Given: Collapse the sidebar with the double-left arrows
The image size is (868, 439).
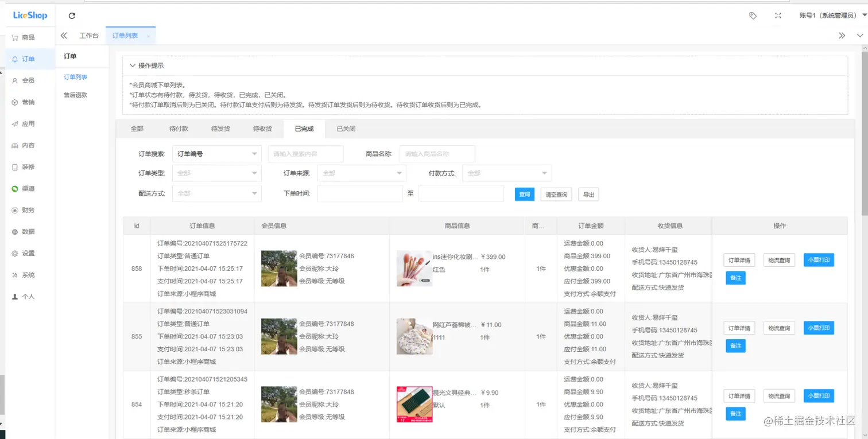Looking at the screenshot, I should tap(64, 36).
